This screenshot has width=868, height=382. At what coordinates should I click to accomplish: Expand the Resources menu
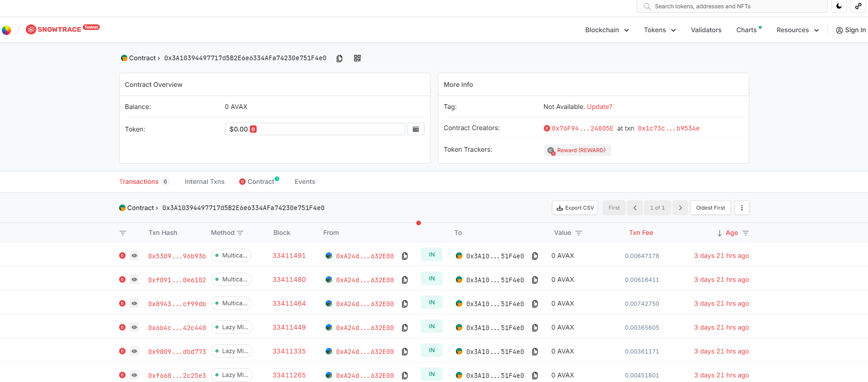pyautogui.click(x=798, y=30)
